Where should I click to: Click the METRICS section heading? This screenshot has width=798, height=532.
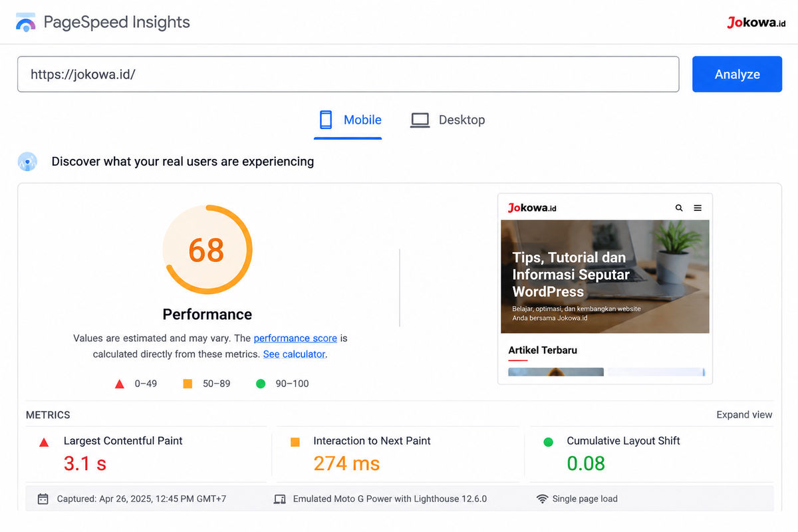click(48, 415)
